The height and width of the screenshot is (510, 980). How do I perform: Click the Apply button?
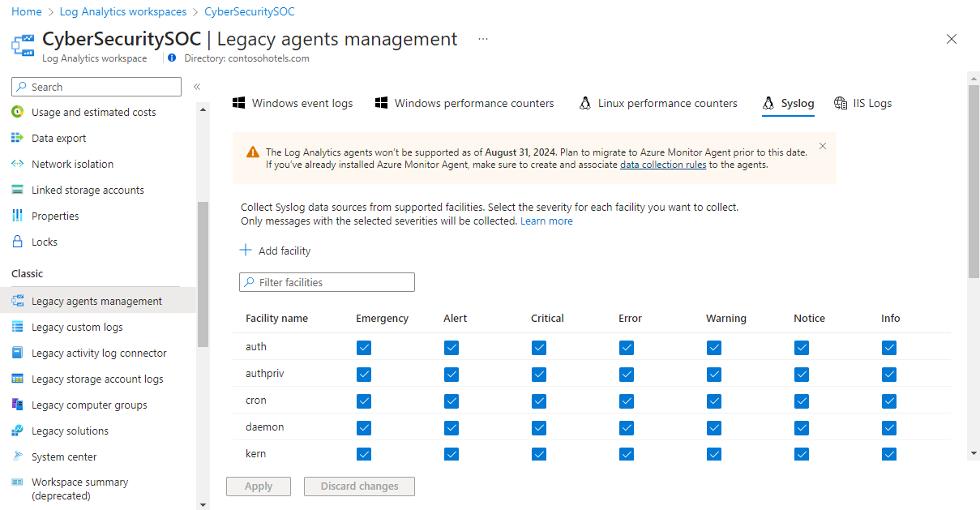coord(259,486)
